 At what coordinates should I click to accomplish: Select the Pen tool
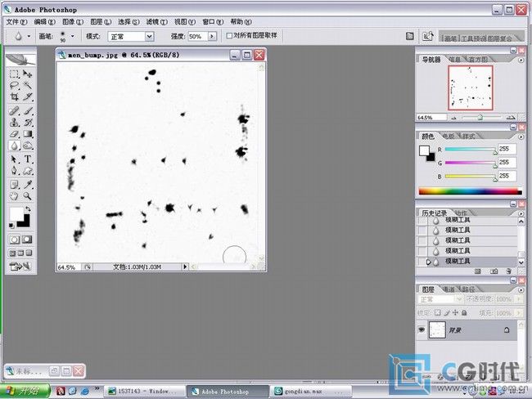(x=14, y=171)
